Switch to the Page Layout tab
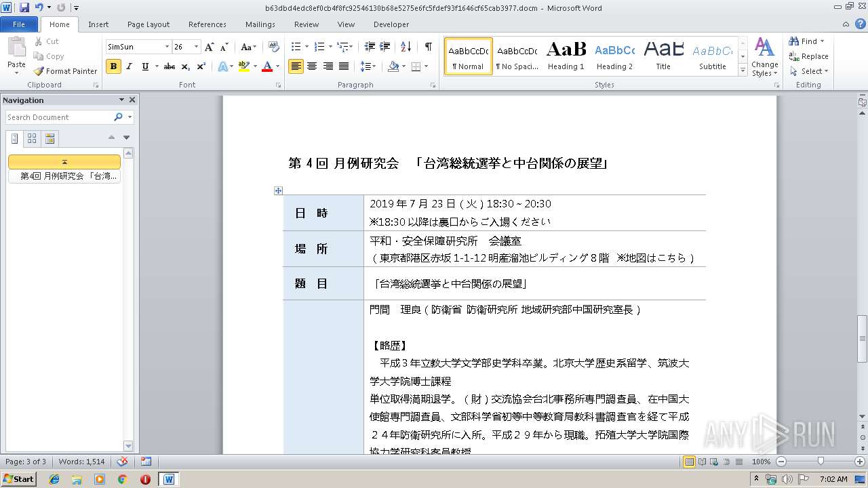Image resolution: width=868 pixels, height=488 pixels. (x=149, y=24)
